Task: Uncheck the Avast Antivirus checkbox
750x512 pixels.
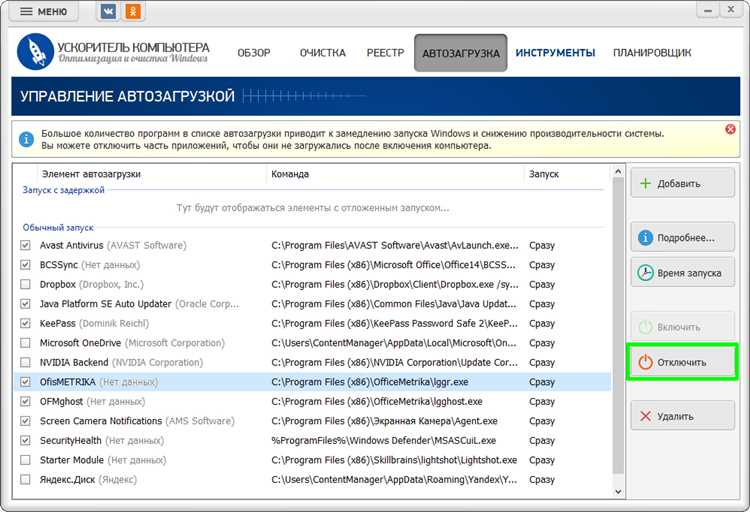Action: 25,245
